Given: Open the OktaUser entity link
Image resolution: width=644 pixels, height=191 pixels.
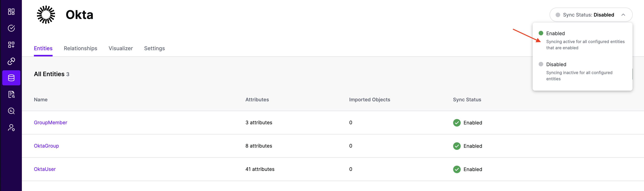Looking at the screenshot, I should click(45, 169).
